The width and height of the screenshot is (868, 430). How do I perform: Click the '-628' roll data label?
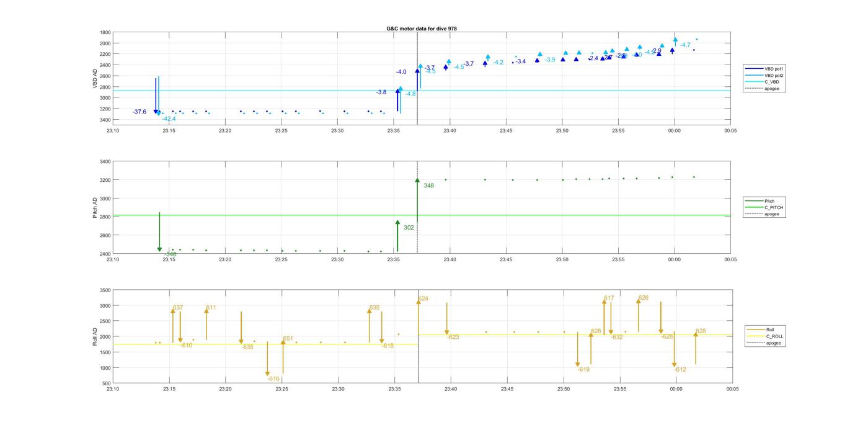click(x=667, y=337)
